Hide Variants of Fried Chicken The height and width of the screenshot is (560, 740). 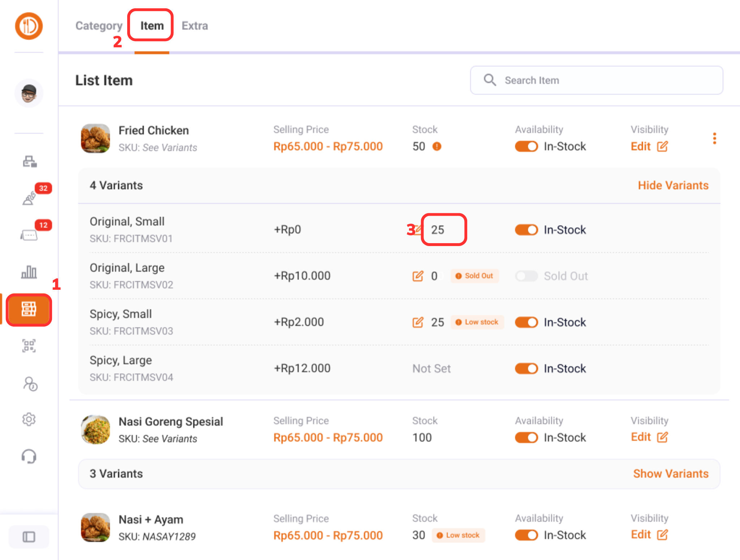pos(673,185)
